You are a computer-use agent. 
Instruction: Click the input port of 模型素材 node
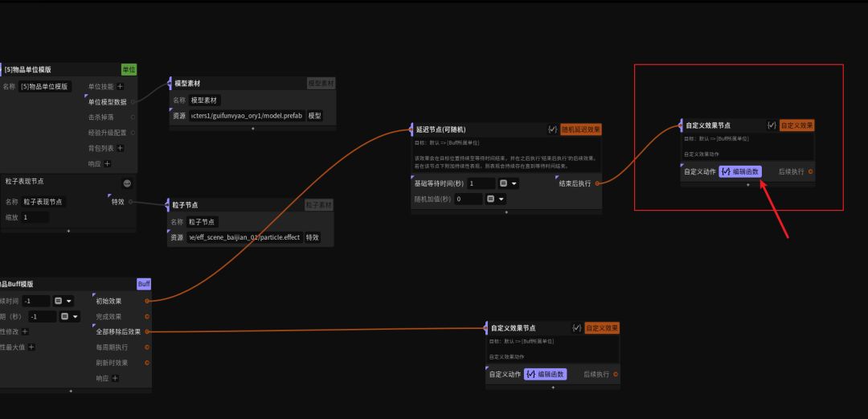pos(170,84)
